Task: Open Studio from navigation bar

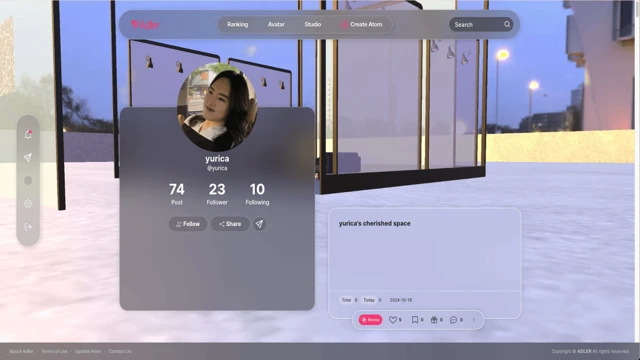Action: [313, 24]
